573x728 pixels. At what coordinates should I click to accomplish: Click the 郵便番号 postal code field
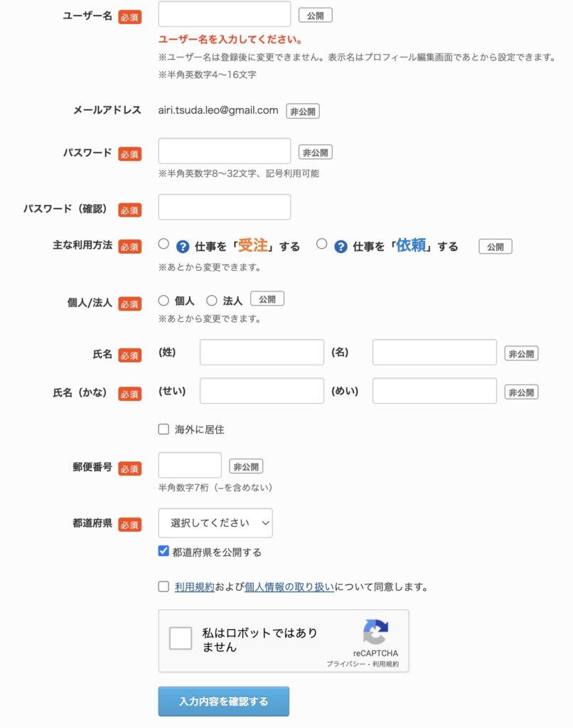[190, 466]
